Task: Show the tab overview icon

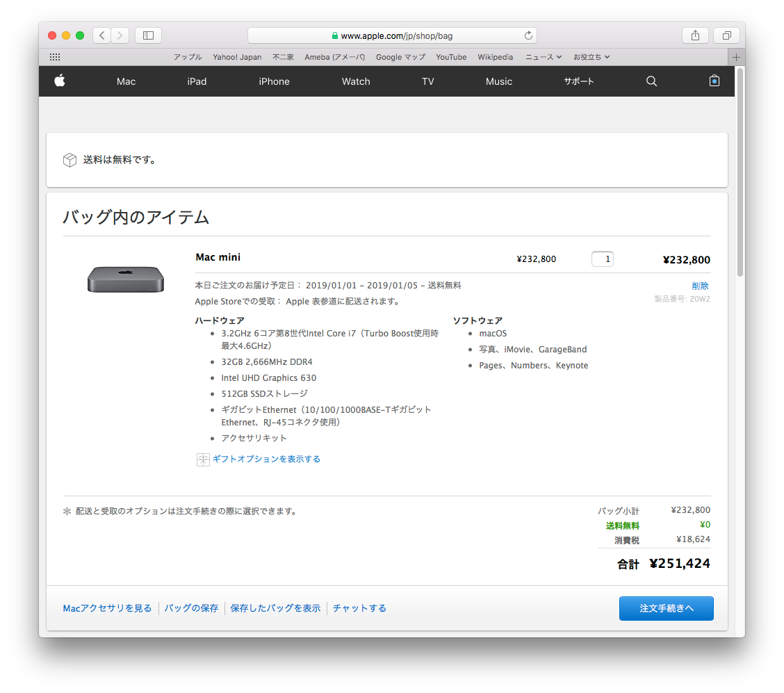Action: (726, 35)
